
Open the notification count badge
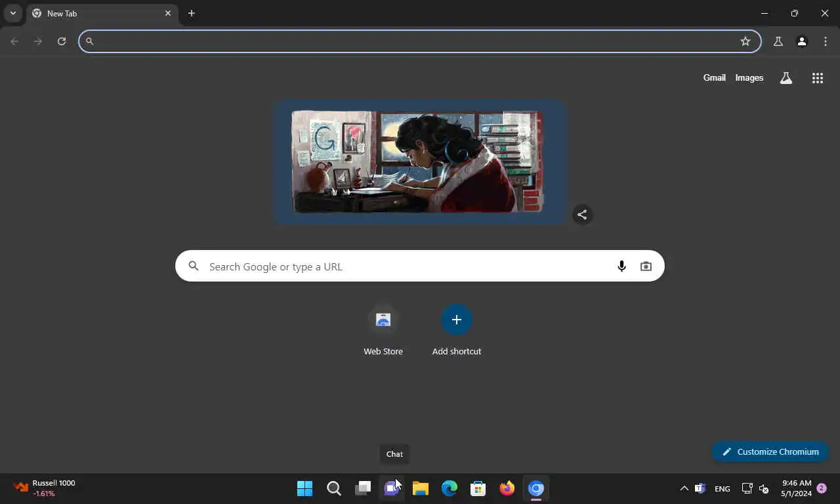pos(822,488)
